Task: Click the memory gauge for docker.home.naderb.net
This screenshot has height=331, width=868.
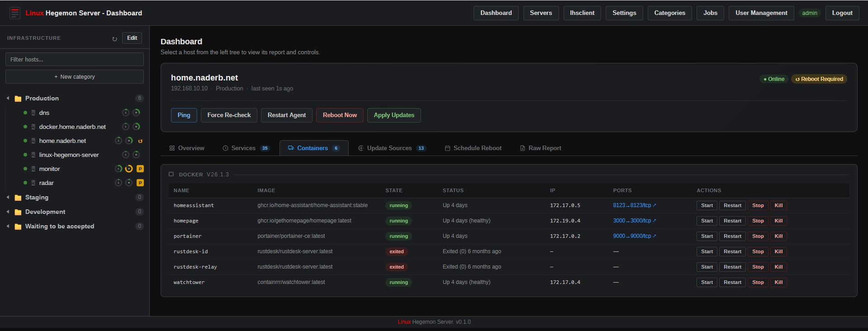Action: coord(136,127)
